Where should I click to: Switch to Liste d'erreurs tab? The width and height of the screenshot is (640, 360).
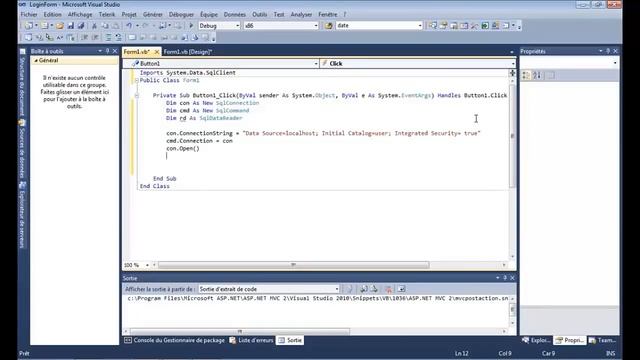(x=251, y=340)
